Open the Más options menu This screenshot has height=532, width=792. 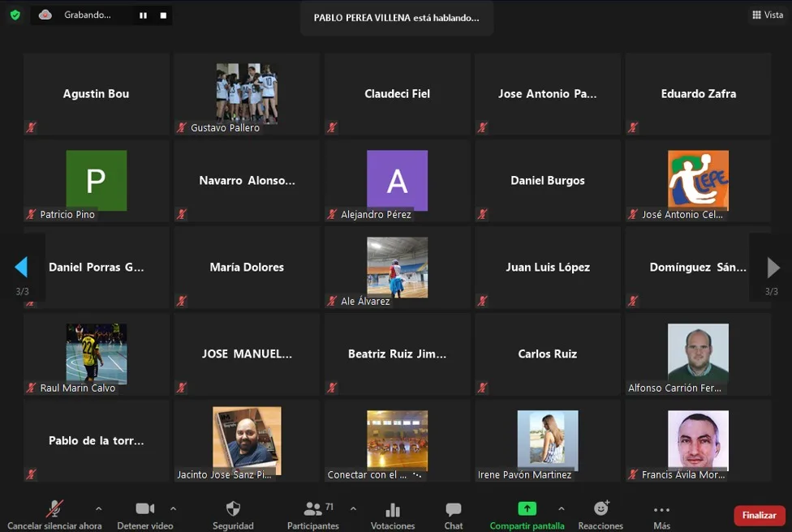click(661, 509)
